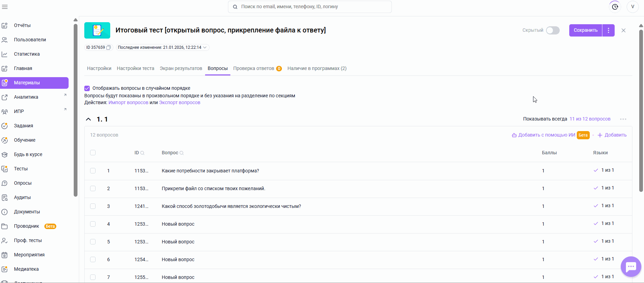Image resolution: width=644 pixels, height=283 pixels.
Task: Toggle the Скрытый switch
Action: click(x=553, y=30)
